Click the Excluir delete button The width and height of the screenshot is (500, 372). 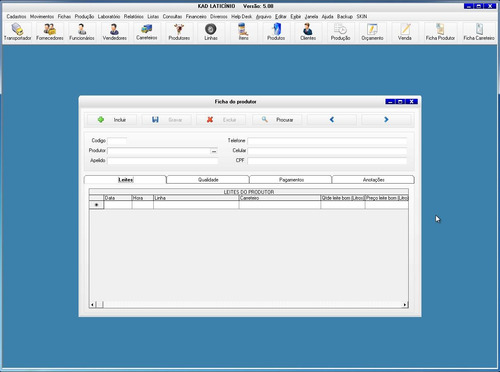pos(221,120)
